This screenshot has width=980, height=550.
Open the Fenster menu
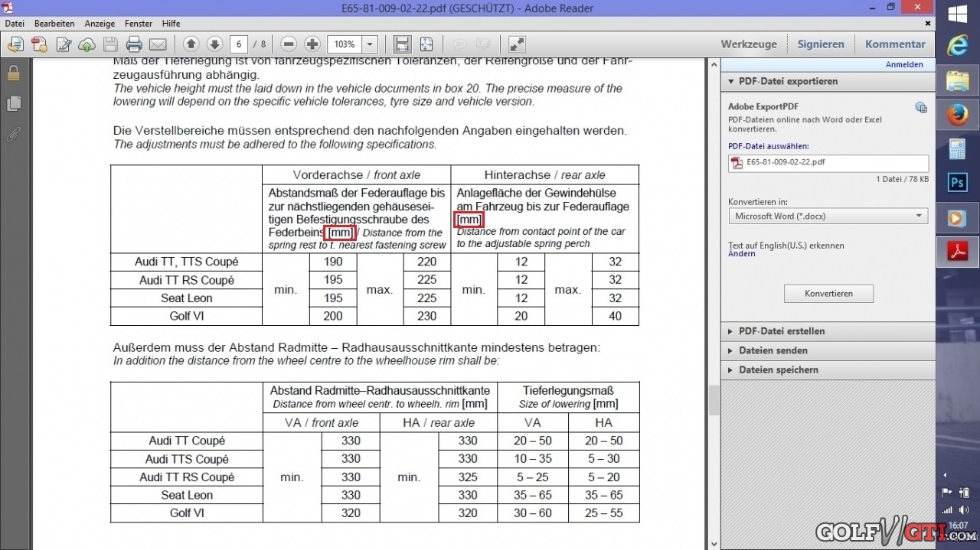(139, 24)
